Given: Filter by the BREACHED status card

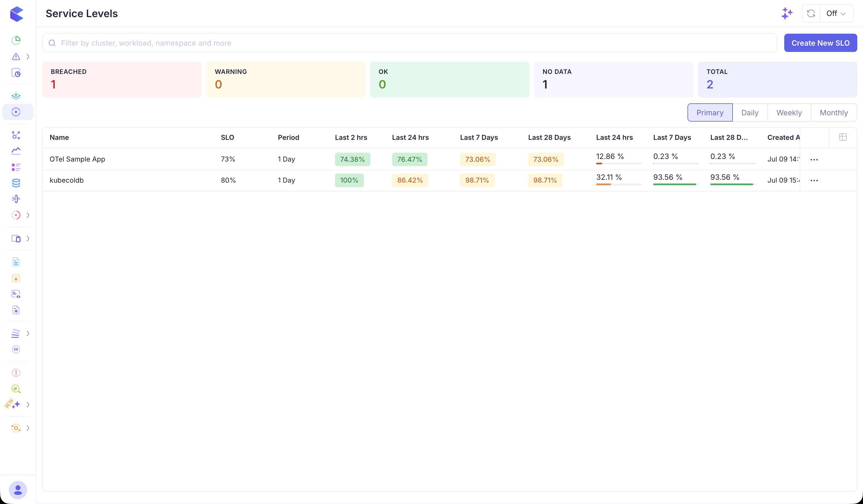Looking at the screenshot, I should pyautogui.click(x=122, y=79).
